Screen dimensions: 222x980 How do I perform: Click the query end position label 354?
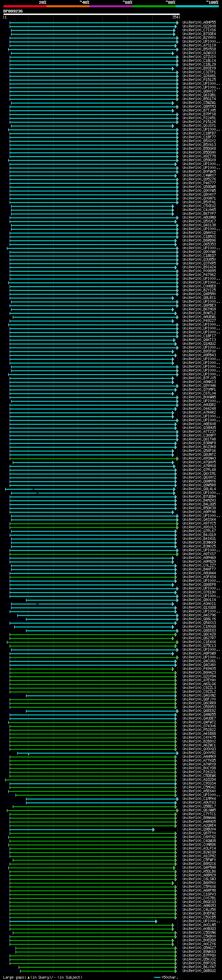175,17
